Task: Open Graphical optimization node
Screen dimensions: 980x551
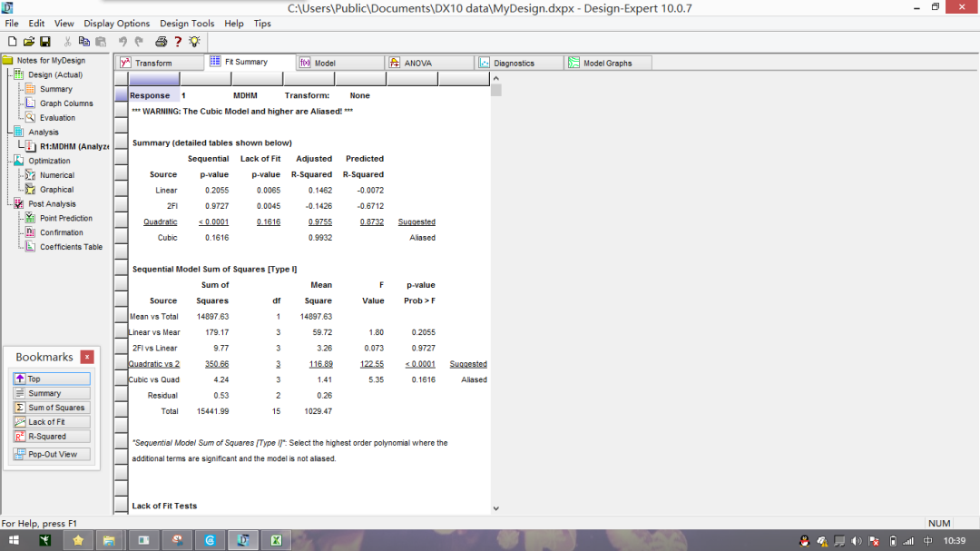Action: tap(56, 190)
